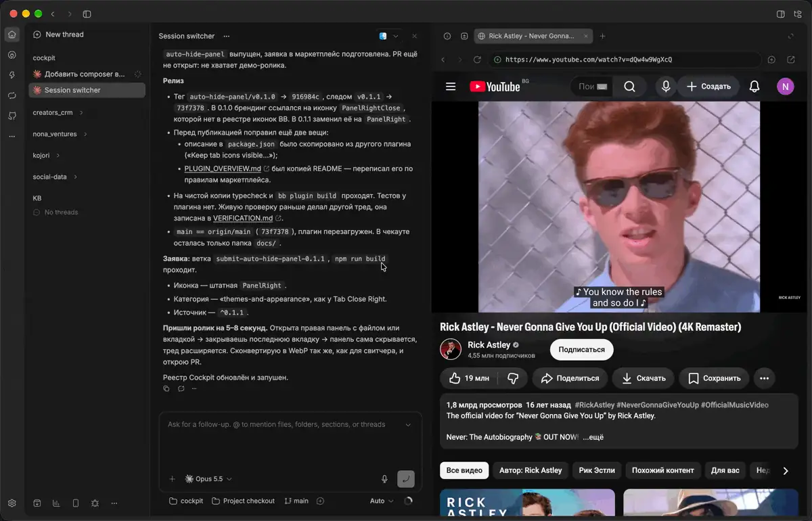Open the VERIFICATION.md link

pyautogui.click(x=243, y=218)
